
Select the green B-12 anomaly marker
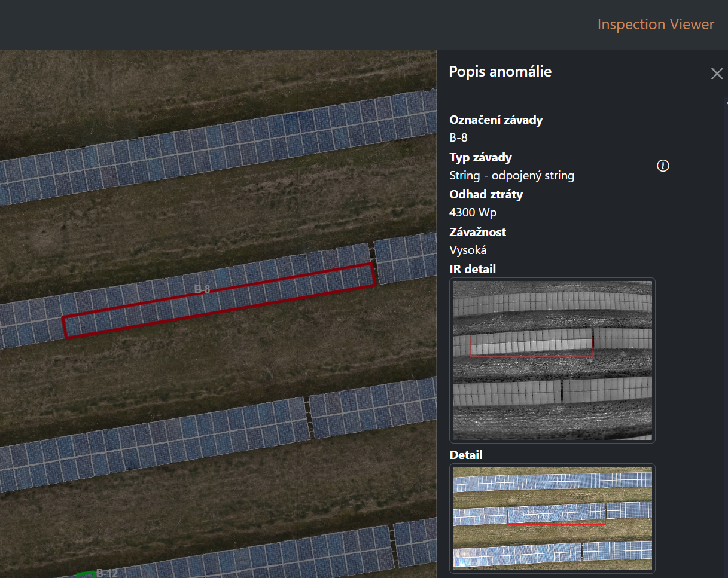click(x=86, y=574)
